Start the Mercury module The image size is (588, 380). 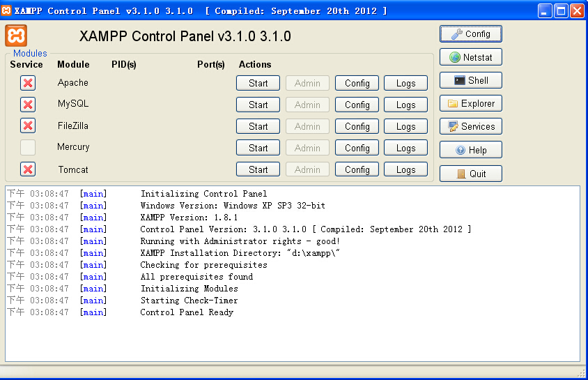258,148
